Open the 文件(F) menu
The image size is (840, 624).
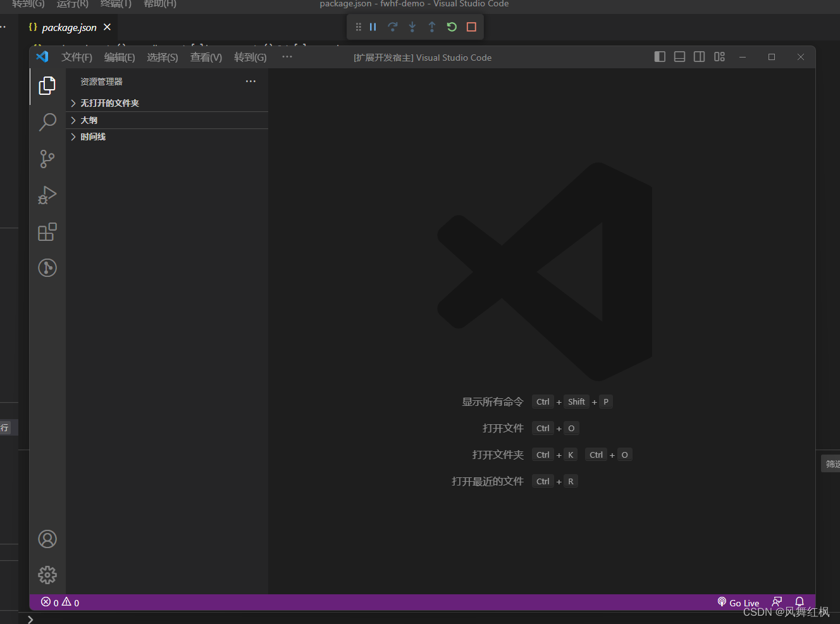tap(77, 58)
